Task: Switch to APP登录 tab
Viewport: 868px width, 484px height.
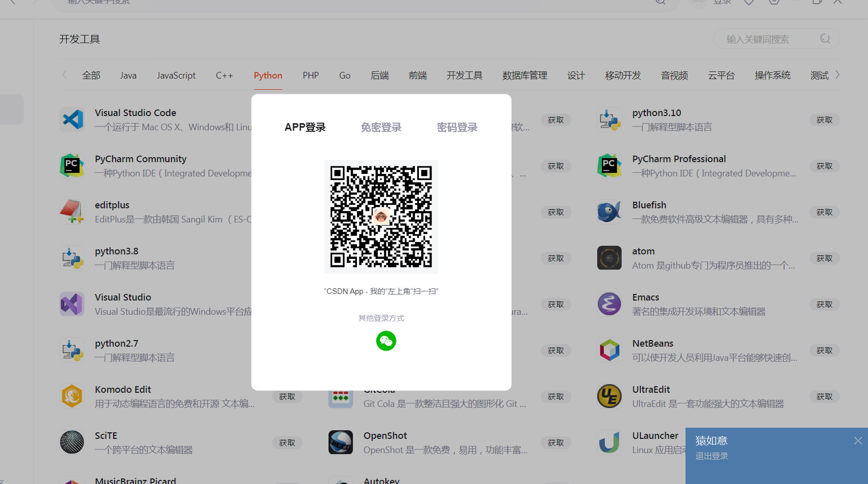Action: [x=305, y=127]
